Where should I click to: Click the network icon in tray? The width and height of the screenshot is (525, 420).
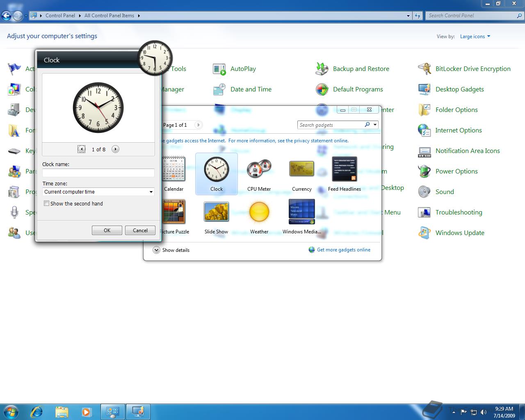pos(474,412)
